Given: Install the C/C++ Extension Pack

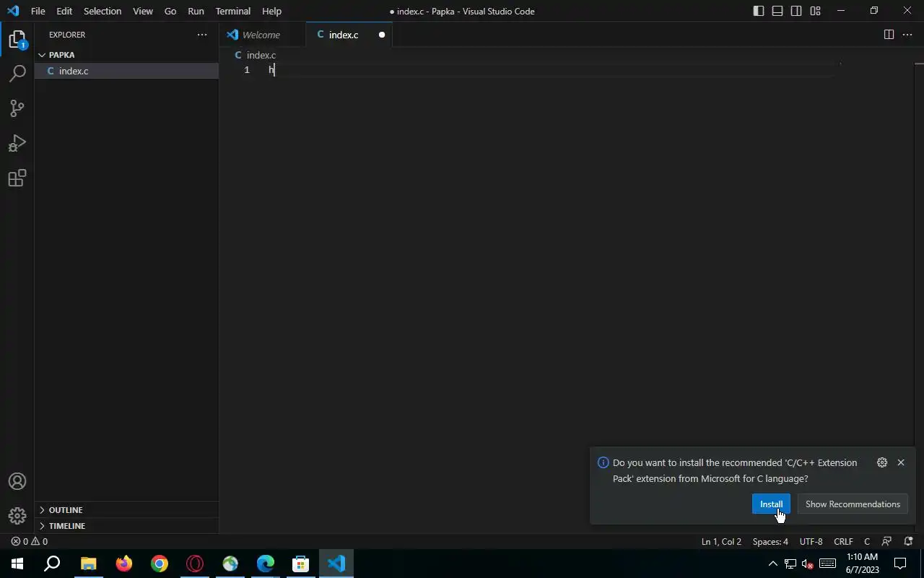Looking at the screenshot, I should pyautogui.click(x=771, y=504).
